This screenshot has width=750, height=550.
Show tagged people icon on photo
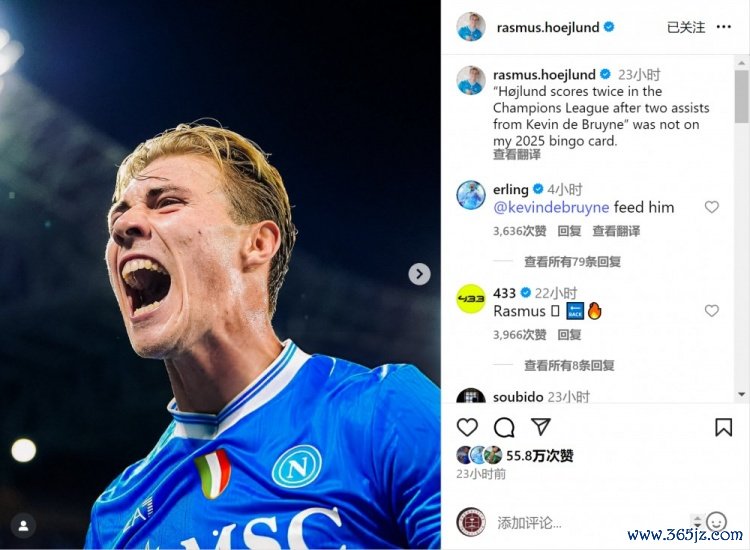pos(23,526)
